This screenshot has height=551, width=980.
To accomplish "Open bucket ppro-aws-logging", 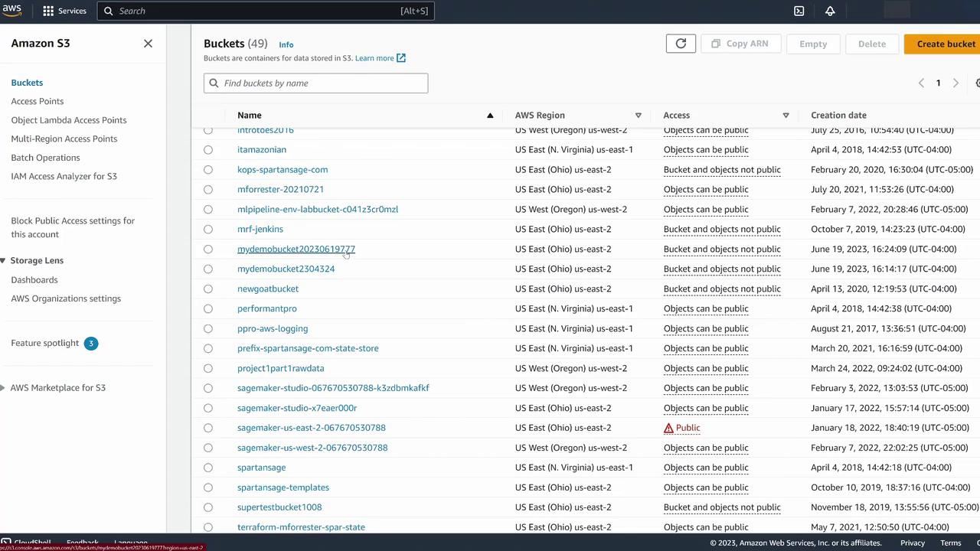I will pos(273,329).
